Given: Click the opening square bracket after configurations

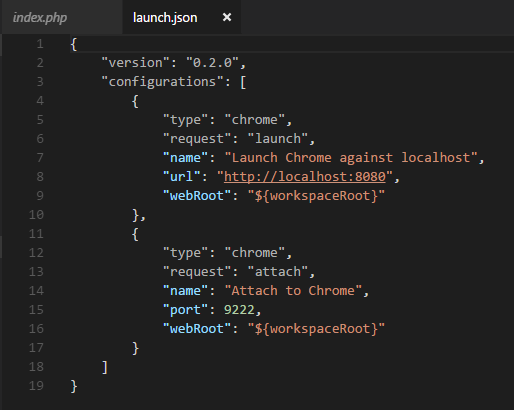Looking at the screenshot, I should [243, 82].
